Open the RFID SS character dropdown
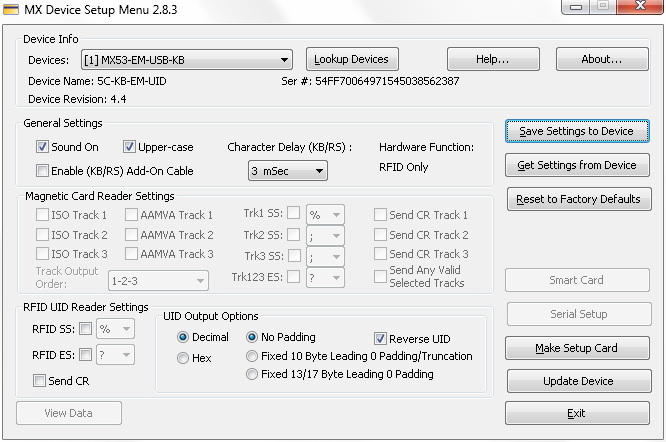The image size is (666, 442). tap(116, 329)
